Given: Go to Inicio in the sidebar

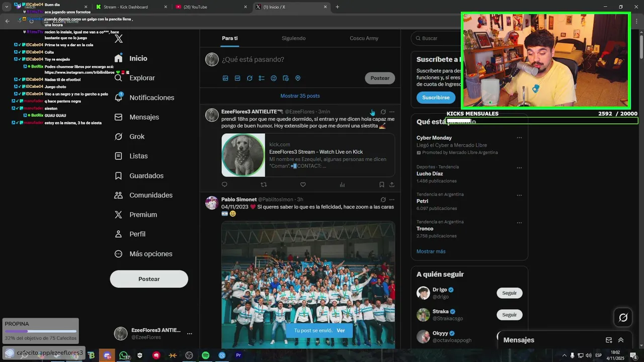Looking at the screenshot, I should (x=131, y=58).
